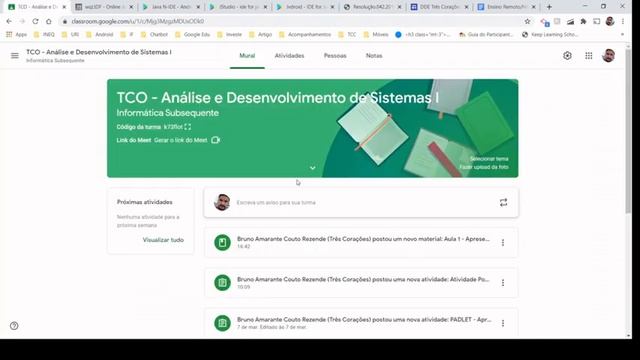This screenshot has width=640, height=360.
Task: Click the Meet camera icon in the banner
Action: [216, 140]
